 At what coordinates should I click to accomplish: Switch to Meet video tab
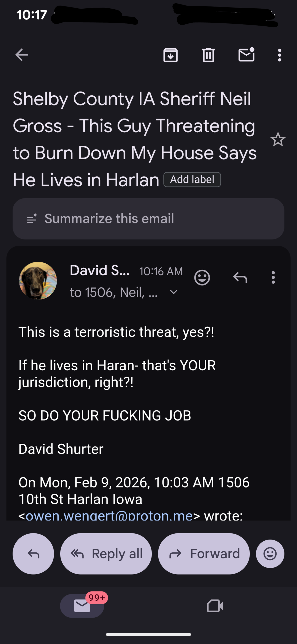tap(215, 606)
